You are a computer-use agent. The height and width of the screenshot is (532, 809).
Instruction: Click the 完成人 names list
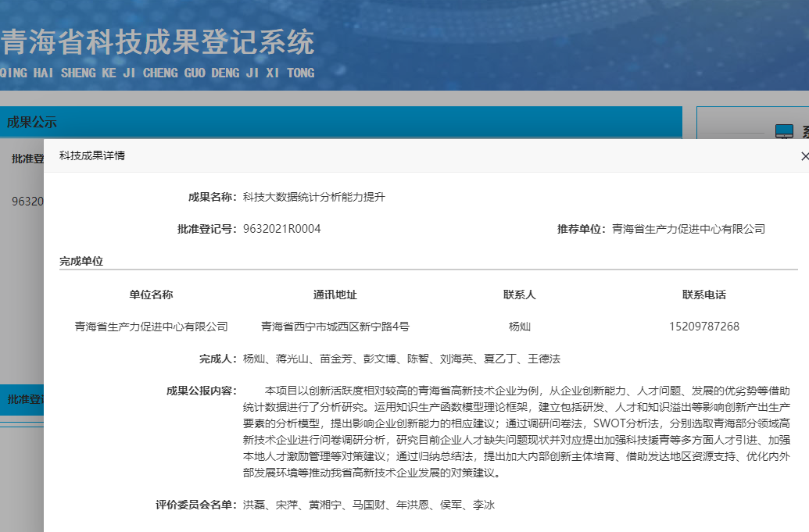[x=401, y=359]
